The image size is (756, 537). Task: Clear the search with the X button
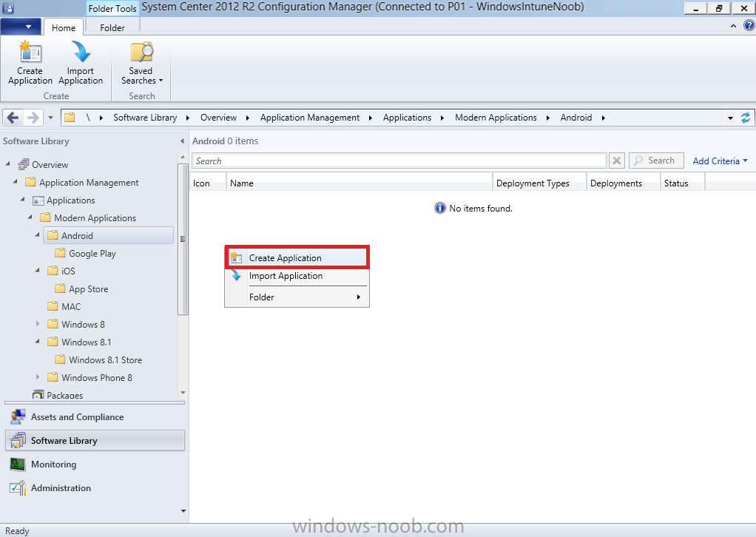[617, 161]
